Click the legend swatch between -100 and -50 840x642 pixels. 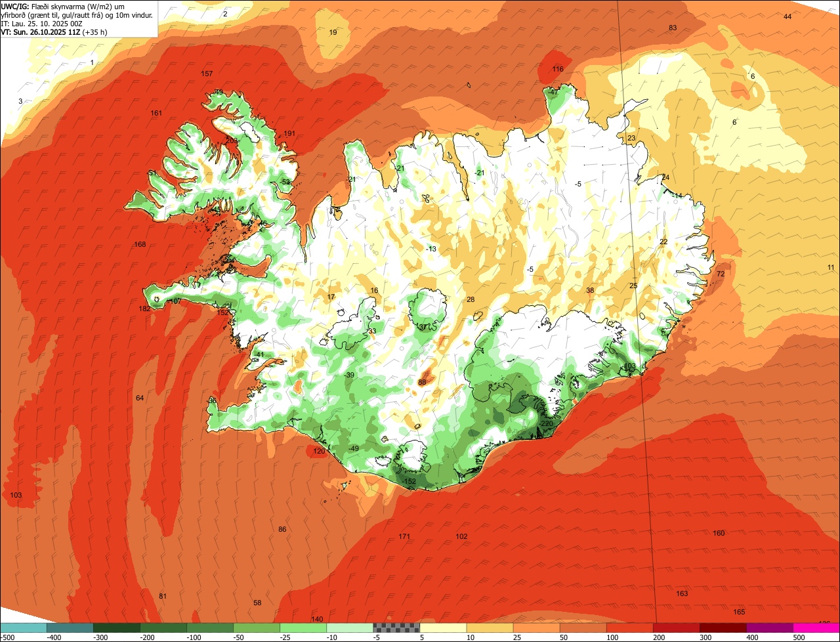[x=210, y=628]
